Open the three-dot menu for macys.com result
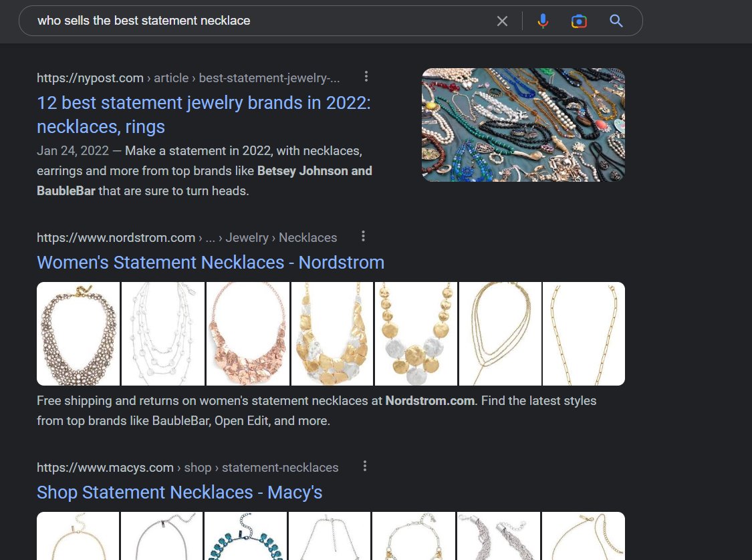The image size is (752, 560). [x=365, y=466]
